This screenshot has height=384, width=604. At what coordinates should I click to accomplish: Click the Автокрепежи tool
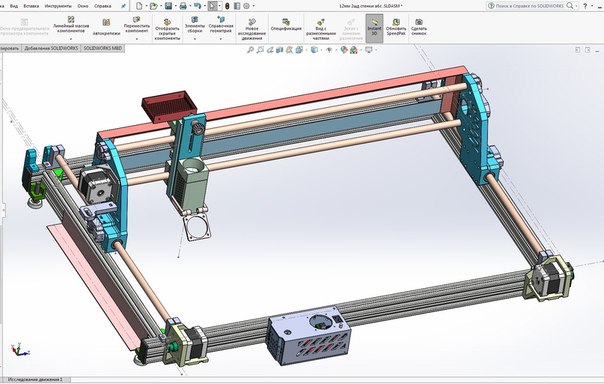pos(106,27)
